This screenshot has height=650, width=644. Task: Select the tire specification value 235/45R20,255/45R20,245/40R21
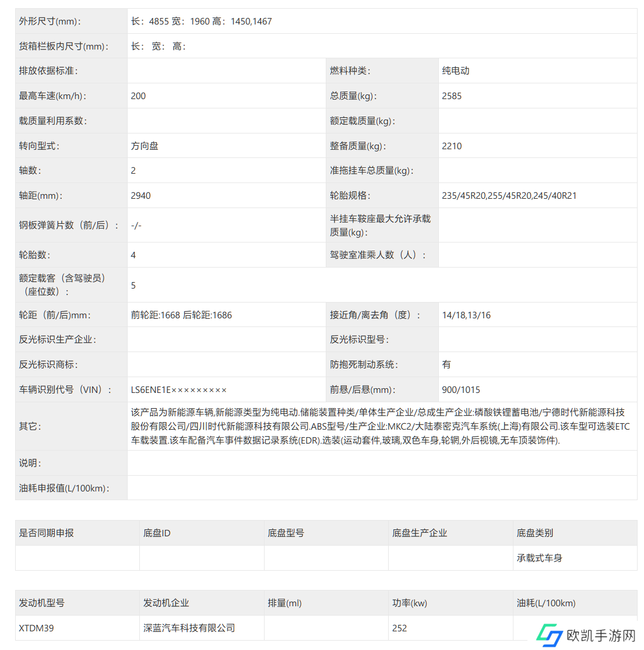tap(509, 195)
